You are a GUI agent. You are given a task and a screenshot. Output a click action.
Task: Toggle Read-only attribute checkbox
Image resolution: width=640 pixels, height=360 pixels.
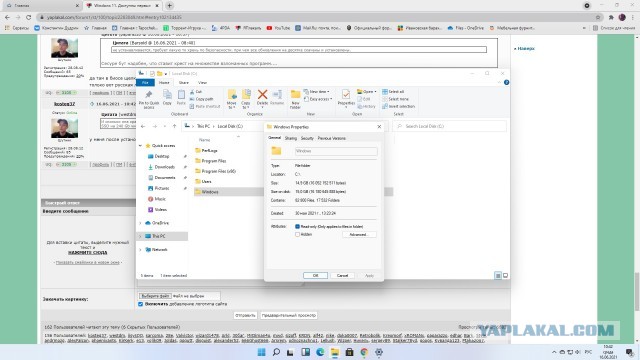[297, 227]
